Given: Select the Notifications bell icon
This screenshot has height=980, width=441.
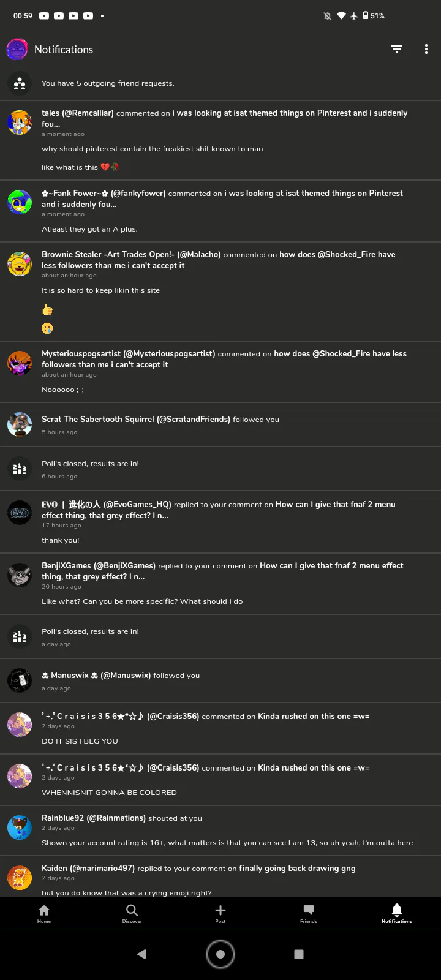Looking at the screenshot, I should (397, 913).
